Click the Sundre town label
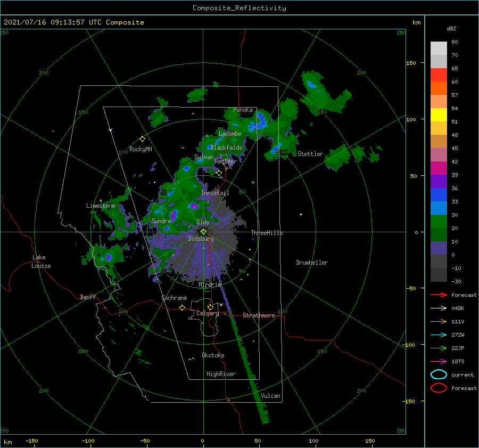479x448 pixels. pyautogui.click(x=161, y=221)
